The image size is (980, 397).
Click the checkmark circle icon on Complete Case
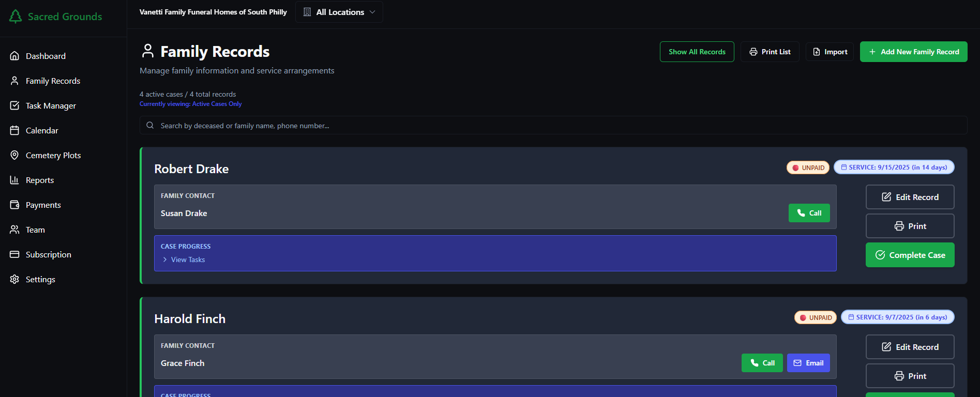pos(880,255)
